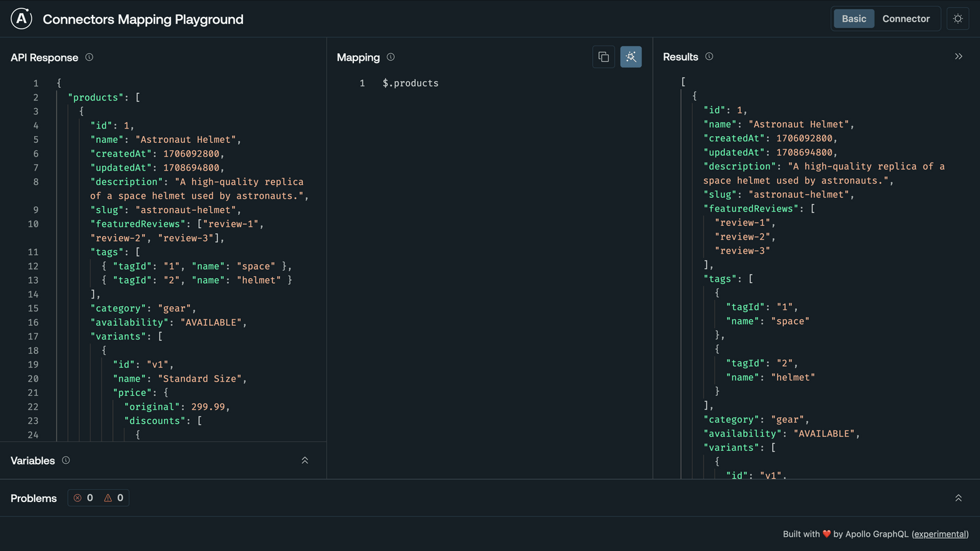Select the Mapping panel header

(358, 57)
